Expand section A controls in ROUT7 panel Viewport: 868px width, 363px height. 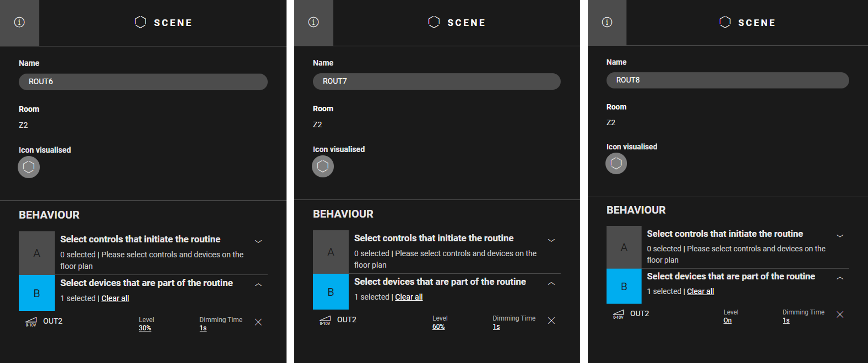click(551, 240)
